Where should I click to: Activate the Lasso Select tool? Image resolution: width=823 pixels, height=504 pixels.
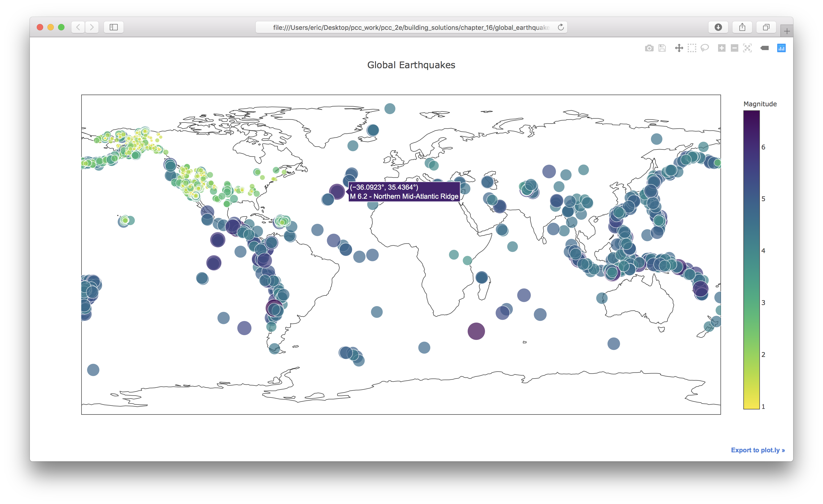[x=705, y=48]
